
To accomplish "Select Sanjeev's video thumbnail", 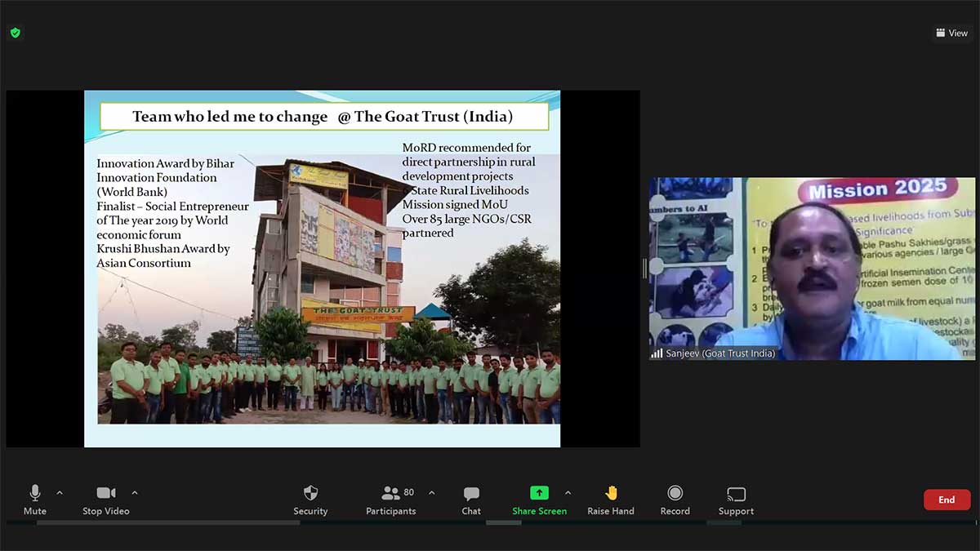I will [x=812, y=268].
